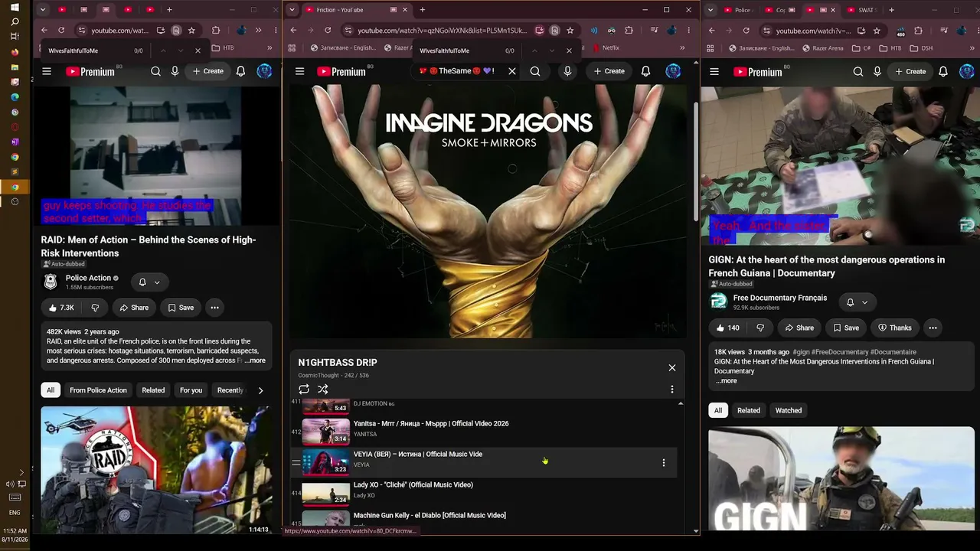Start voice search in the Friction window
Image resolution: width=980 pixels, height=551 pixels.
567,71
